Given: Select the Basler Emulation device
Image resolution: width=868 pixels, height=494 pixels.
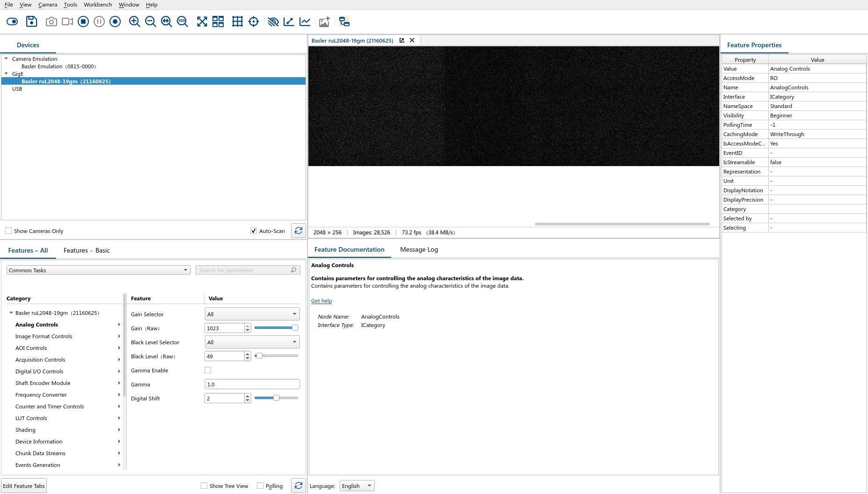Looking at the screenshot, I should [x=58, y=66].
